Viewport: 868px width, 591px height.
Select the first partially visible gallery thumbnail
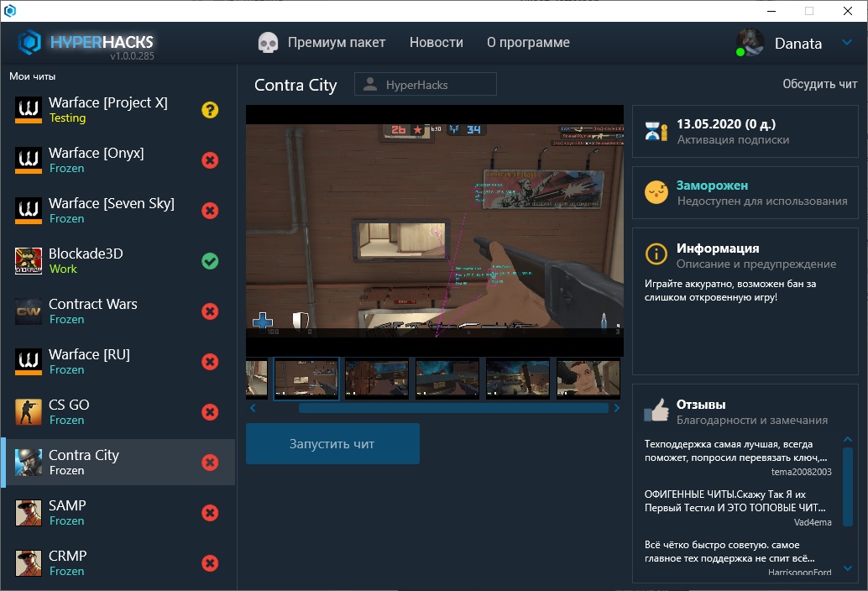pos(257,379)
